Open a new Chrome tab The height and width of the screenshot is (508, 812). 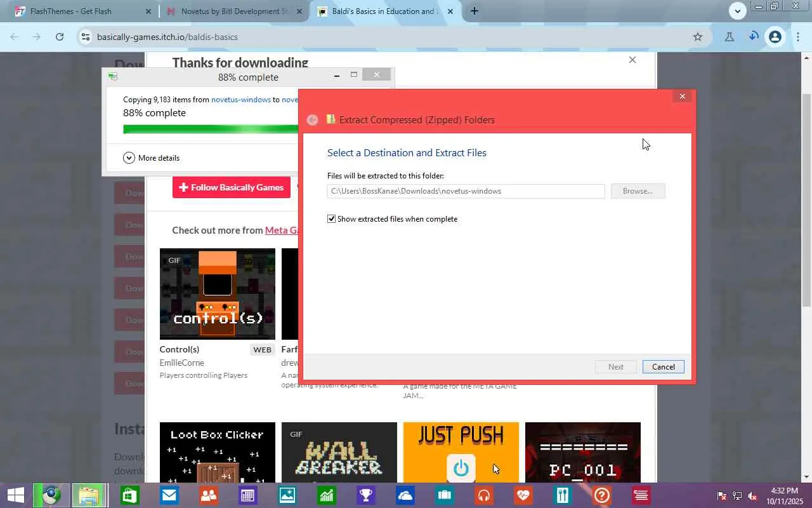474,11
